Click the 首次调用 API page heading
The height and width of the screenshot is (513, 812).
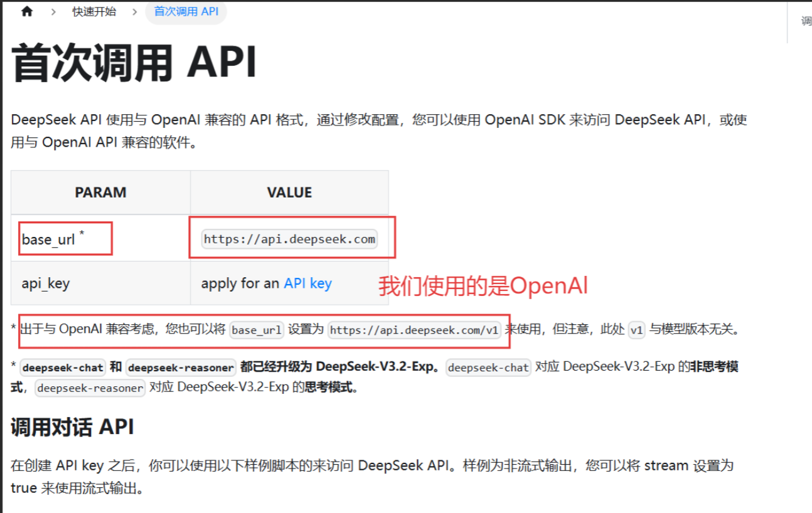tap(134, 63)
